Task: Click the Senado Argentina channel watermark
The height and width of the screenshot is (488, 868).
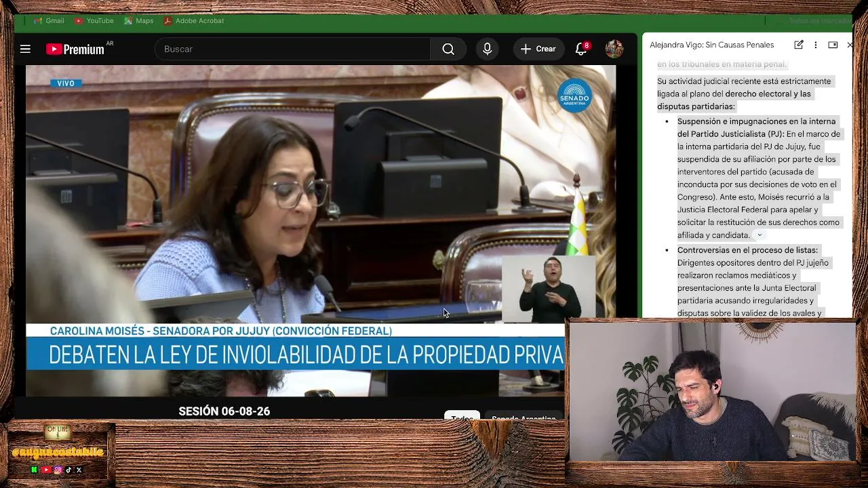Action: (x=574, y=96)
